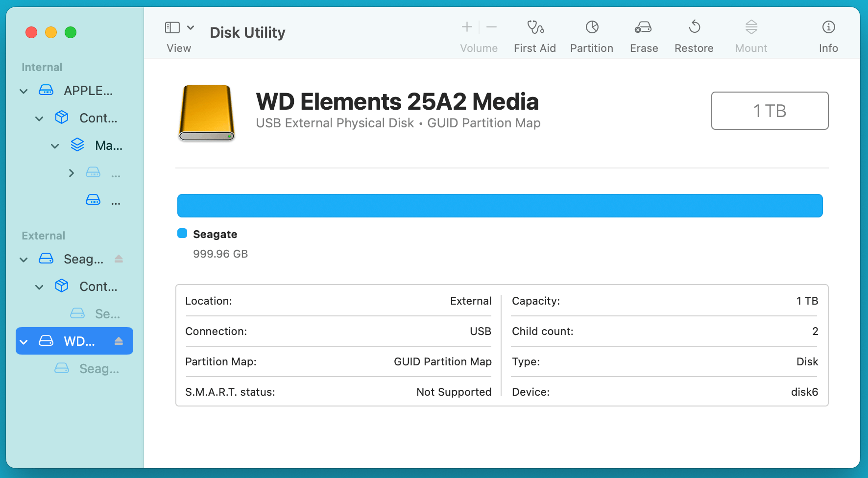Click the Remove Volume minus icon
Viewport: 868px width, 478px height.
click(x=492, y=27)
